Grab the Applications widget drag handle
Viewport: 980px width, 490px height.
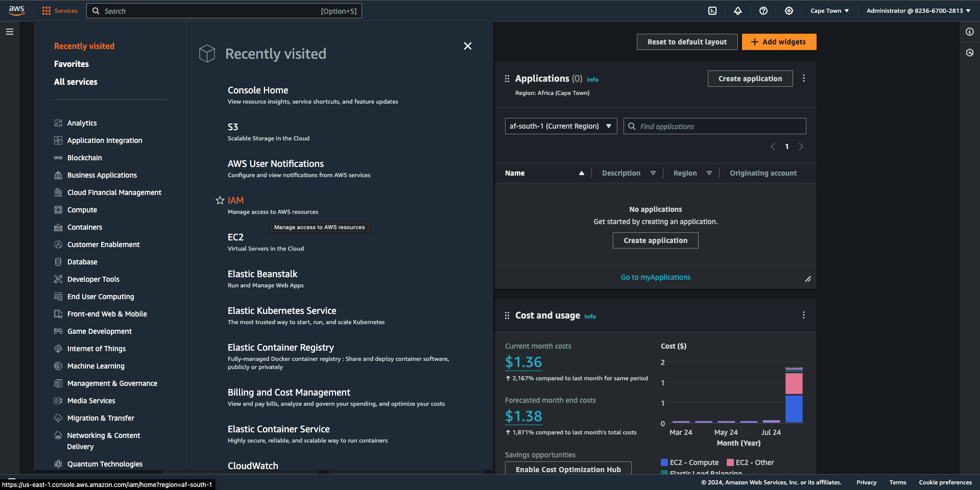[x=507, y=79]
